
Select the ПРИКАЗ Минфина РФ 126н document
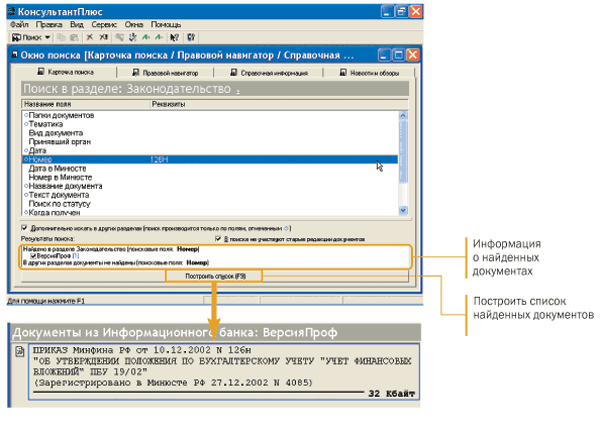[x=224, y=372]
